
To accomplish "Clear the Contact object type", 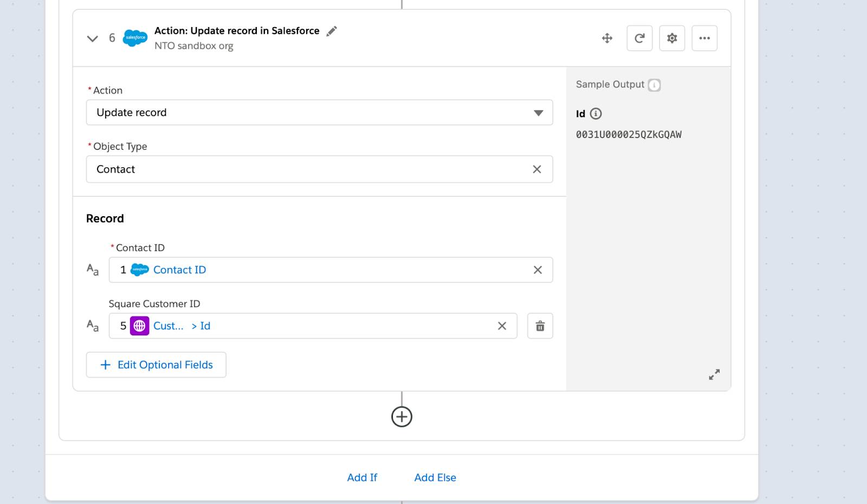I will click(537, 169).
